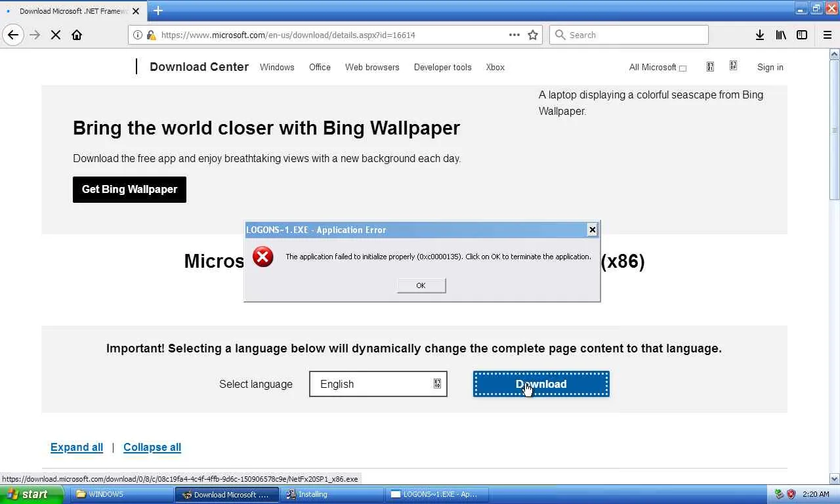The image size is (840, 504).
Task: Click the Get Bing Wallpaper button
Action: [x=129, y=190]
